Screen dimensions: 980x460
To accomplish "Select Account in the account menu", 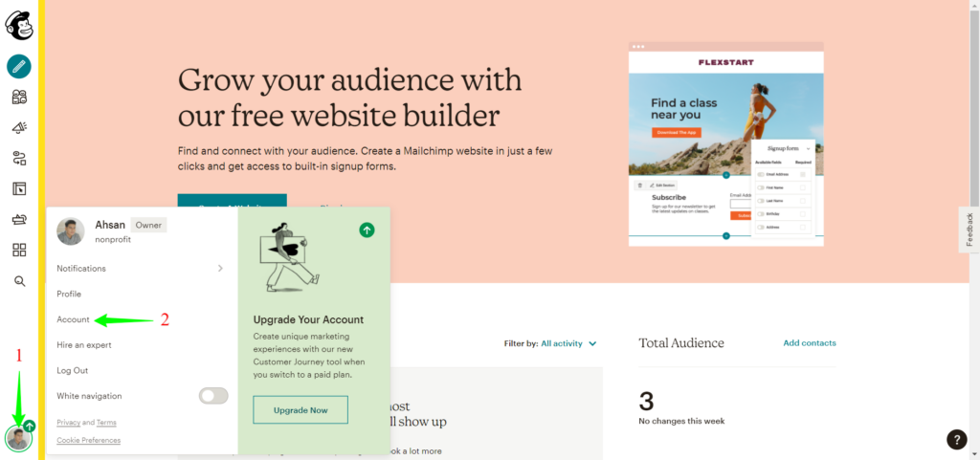I will pyautogui.click(x=73, y=319).
